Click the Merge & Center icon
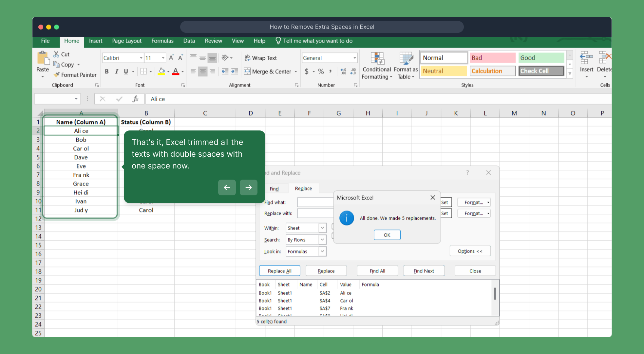This screenshot has height=354, width=644. pos(247,71)
